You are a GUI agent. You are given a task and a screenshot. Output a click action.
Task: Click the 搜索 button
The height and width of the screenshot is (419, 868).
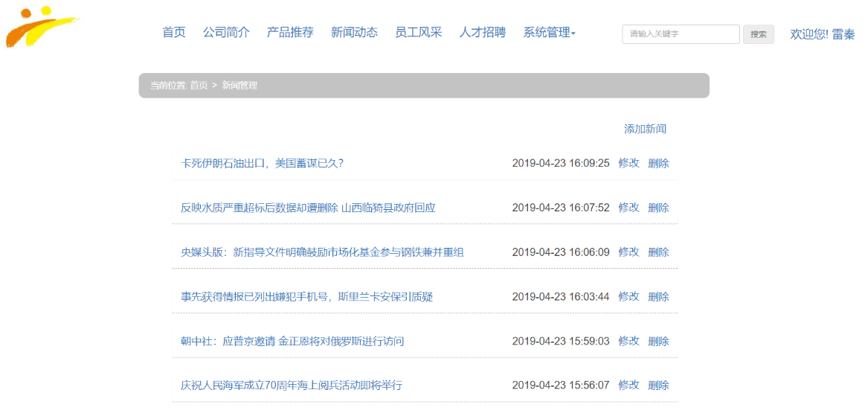click(759, 33)
